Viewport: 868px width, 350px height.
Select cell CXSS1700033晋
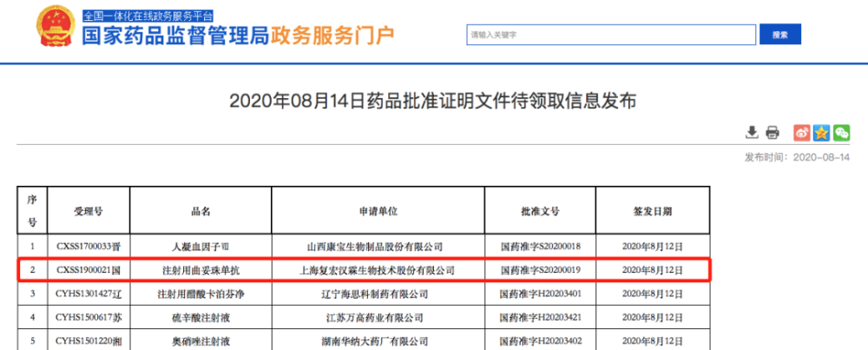click(89, 247)
